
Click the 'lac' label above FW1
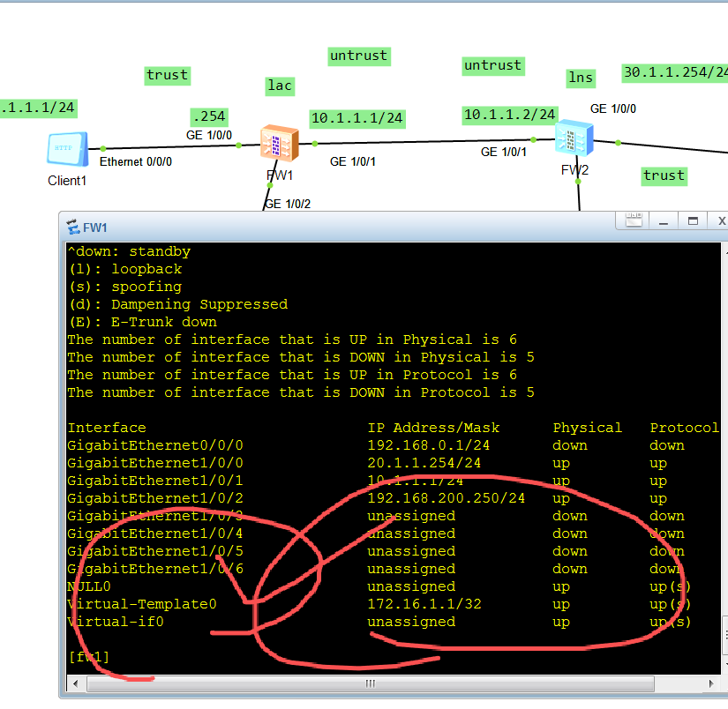280,86
